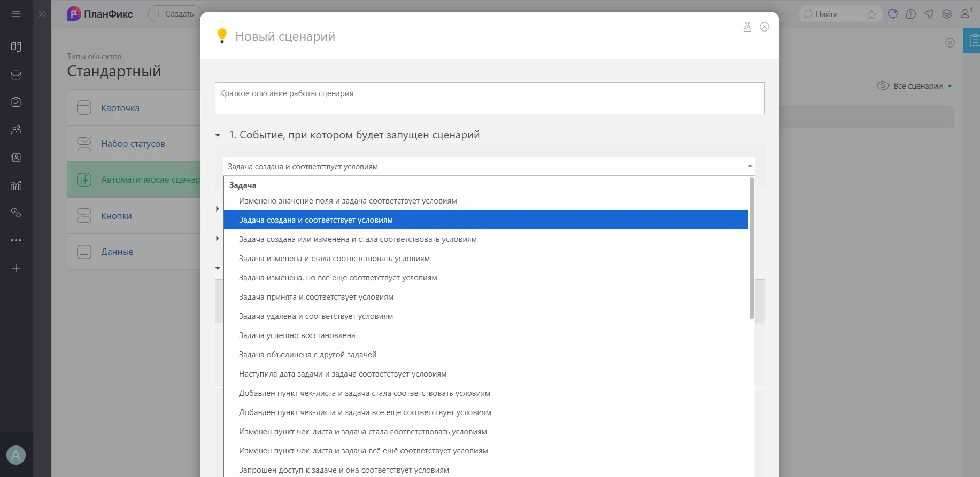Open the briefcase icon in the sidebar
This screenshot has width=980, height=477.
[16, 75]
